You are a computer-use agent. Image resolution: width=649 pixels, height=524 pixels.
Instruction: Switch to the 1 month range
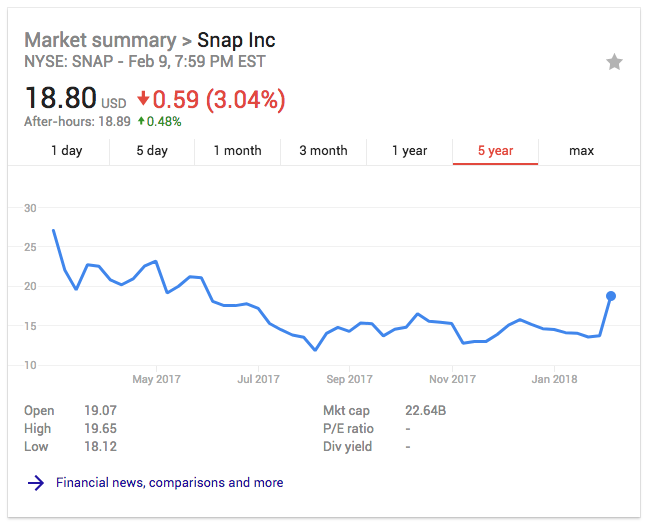pyautogui.click(x=238, y=151)
